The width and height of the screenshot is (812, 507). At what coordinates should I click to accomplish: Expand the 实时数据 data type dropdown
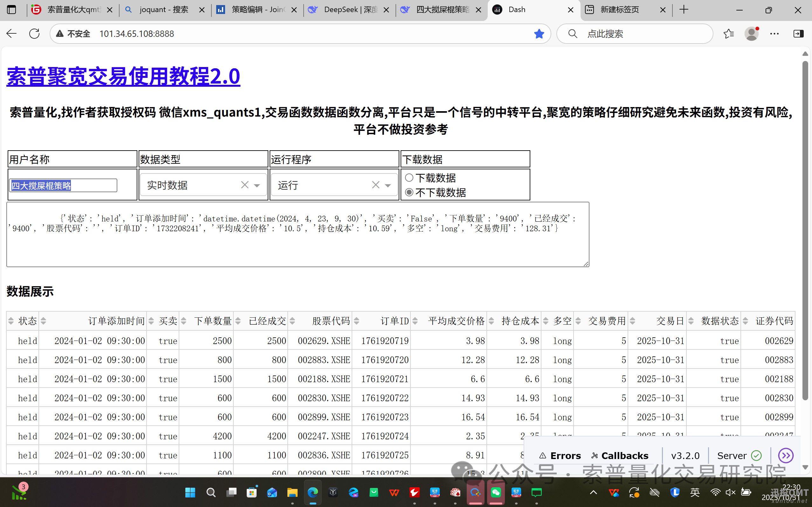(x=257, y=186)
